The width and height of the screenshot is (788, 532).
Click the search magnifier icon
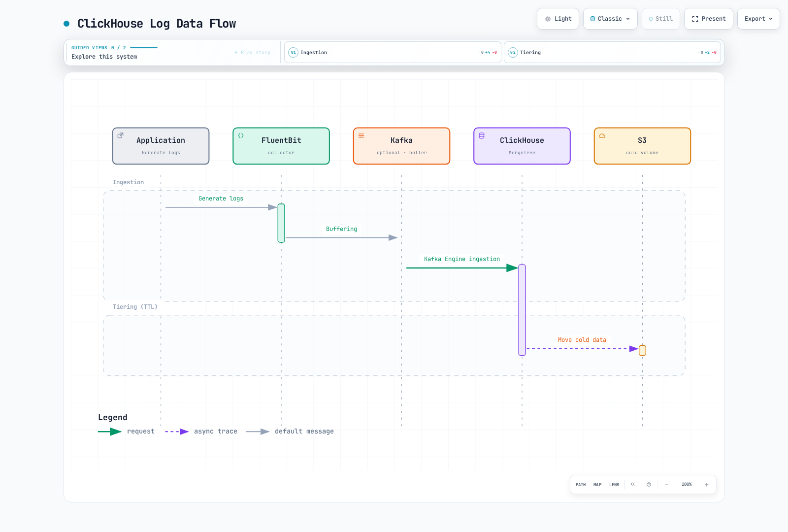click(x=633, y=485)
